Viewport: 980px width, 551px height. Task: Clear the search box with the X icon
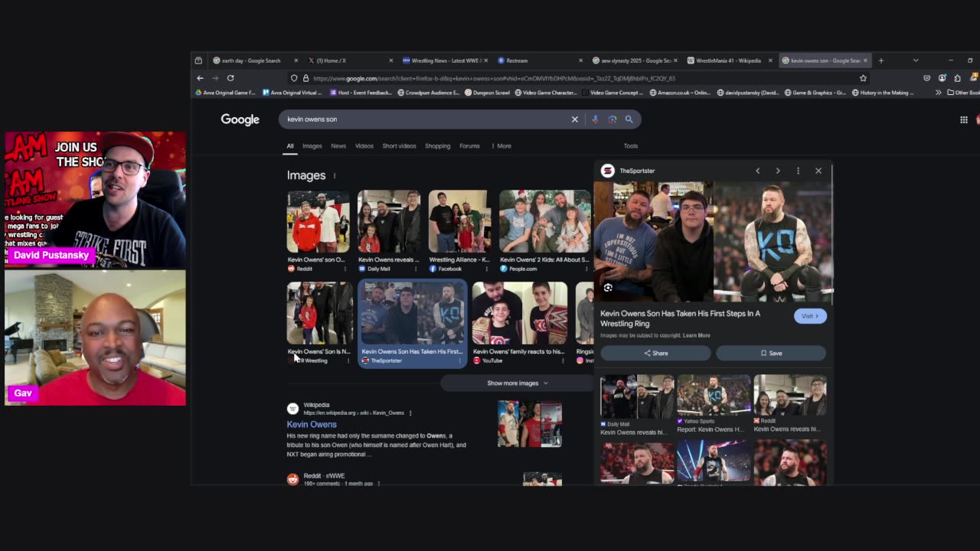point(574,119)
